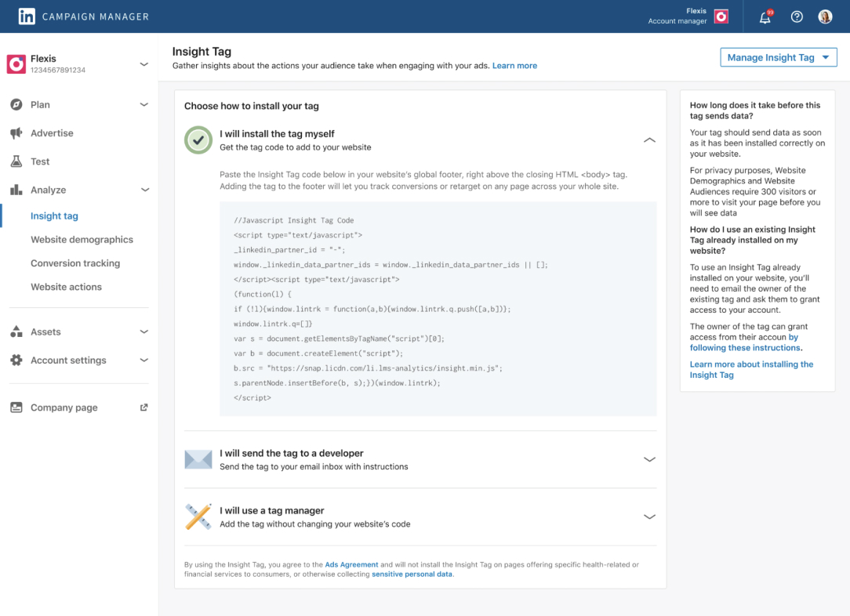Click the Plan compass icon
The height and width of the screenshot is (616, 850).
click(x=16, y=104)
